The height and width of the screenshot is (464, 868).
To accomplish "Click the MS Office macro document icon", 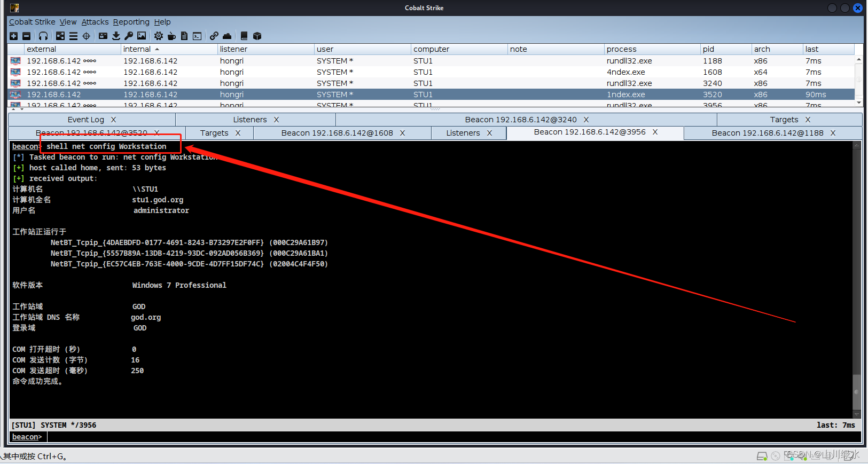I will pyautogui.click(x=184, y=36).
